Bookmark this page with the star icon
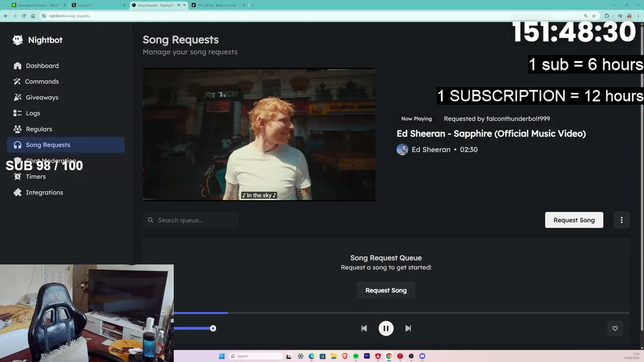Screen dimensions: 644x362 (x=594, y=16)
